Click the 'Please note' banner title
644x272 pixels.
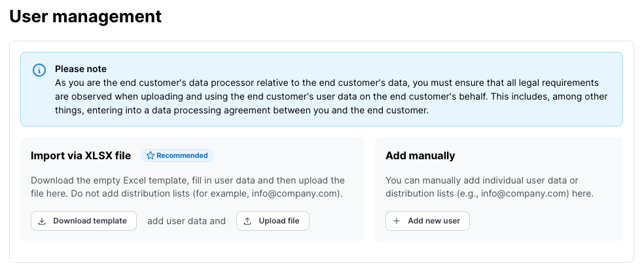80,69
